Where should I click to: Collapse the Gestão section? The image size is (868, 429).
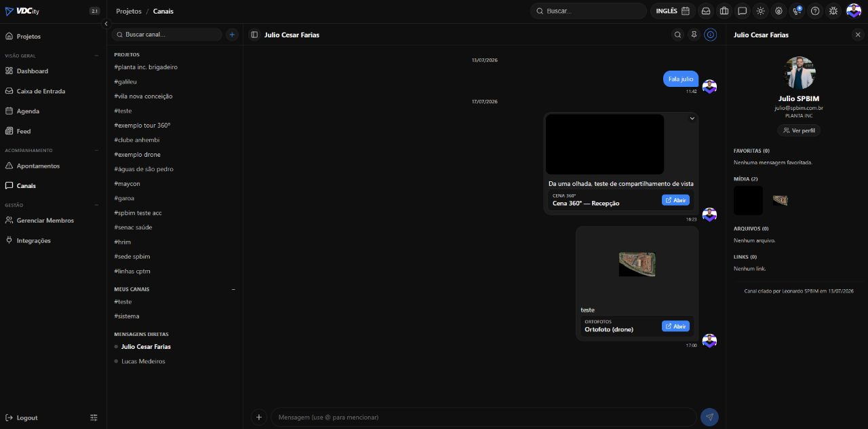click(96, 205)
